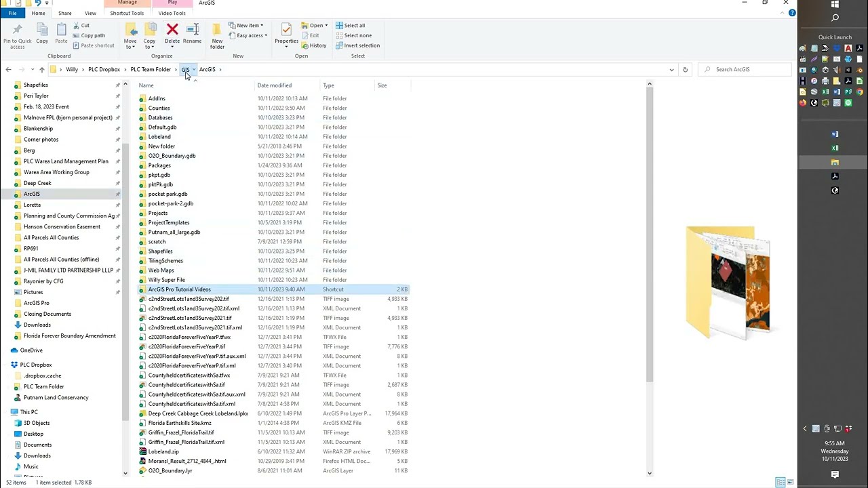Click the Up one level arrow
This screenshot has width=868, height=488.
click(41, 69)
